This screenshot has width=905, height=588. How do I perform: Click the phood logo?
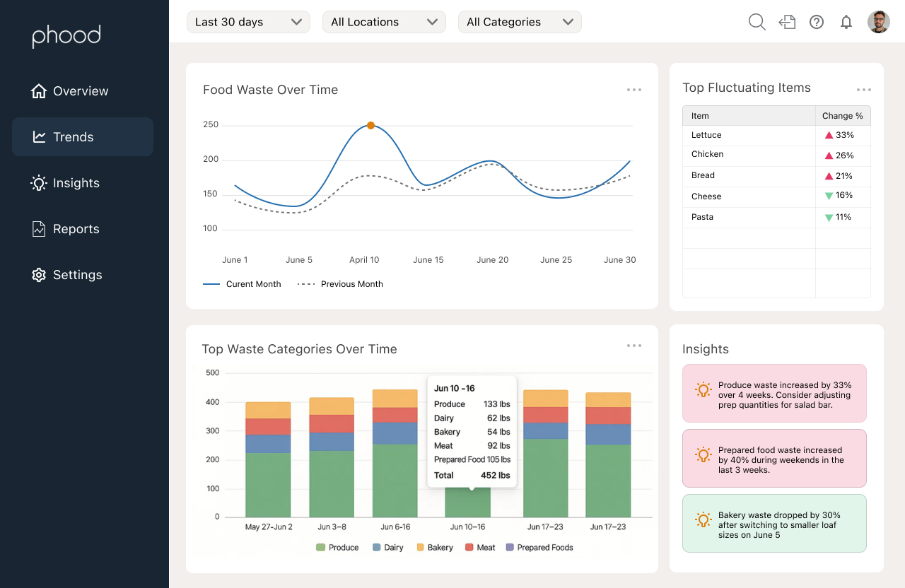pos(66,36)
